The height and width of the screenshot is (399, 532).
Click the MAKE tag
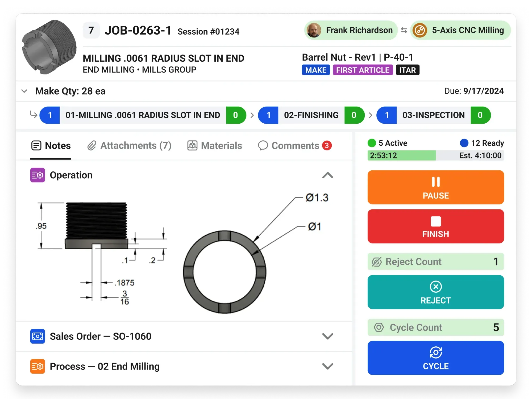coord(316,70)
